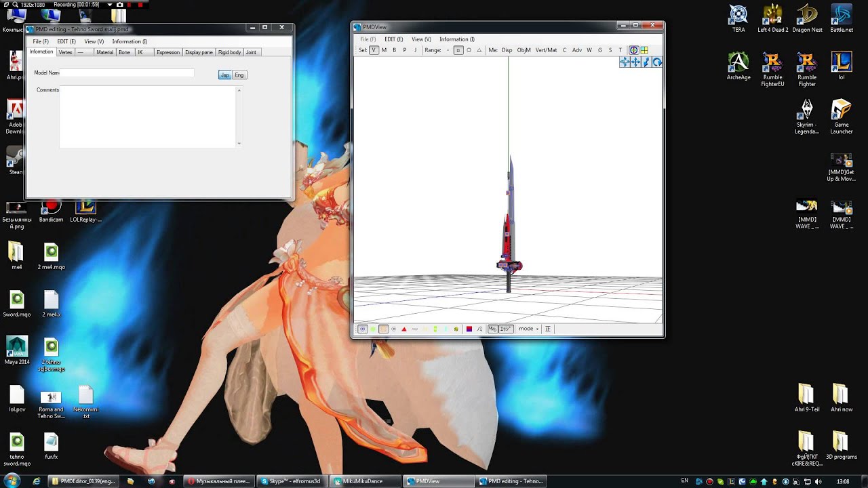Toggle M selection in PMDView toolbar
Screen dimensions: 868x488
tap(384, 50)
